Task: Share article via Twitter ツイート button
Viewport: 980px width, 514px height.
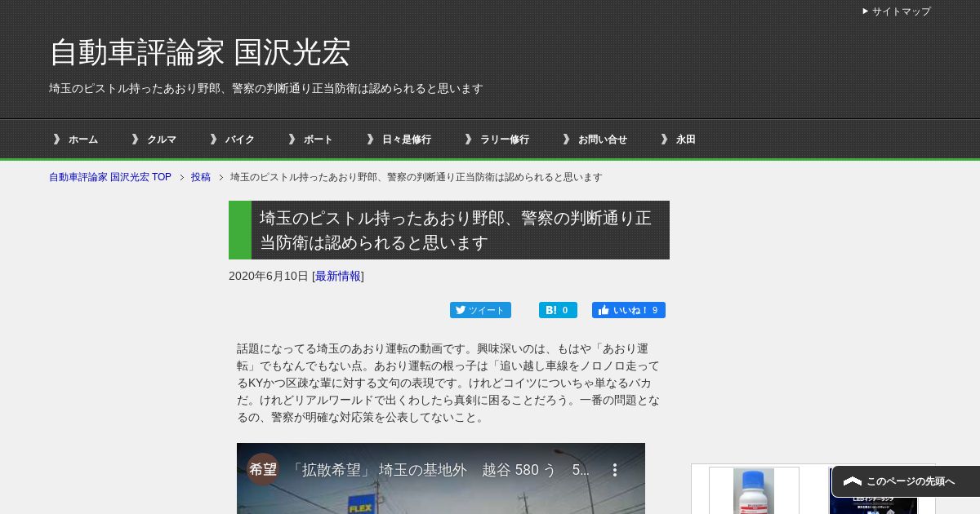Action: (x=480, y=310)
